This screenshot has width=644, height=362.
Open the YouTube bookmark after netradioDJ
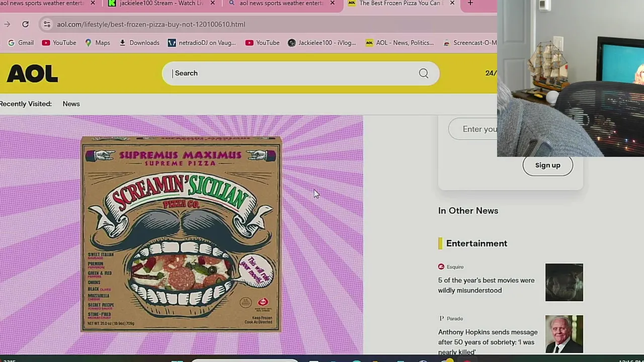coord(262,43)
